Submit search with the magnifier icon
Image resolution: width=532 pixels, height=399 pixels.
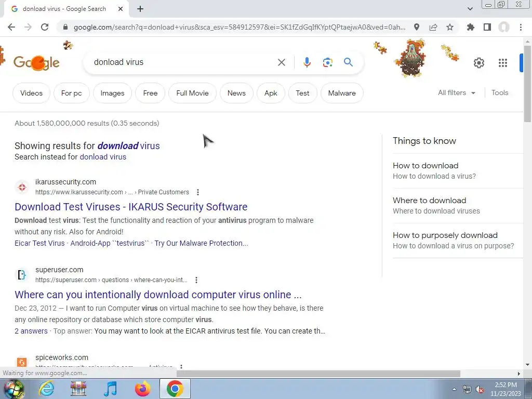click(348, 62)
